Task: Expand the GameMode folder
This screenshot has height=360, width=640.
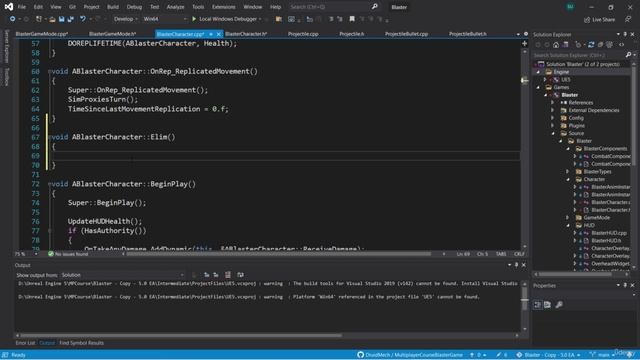Action: (x=568, y=218)
